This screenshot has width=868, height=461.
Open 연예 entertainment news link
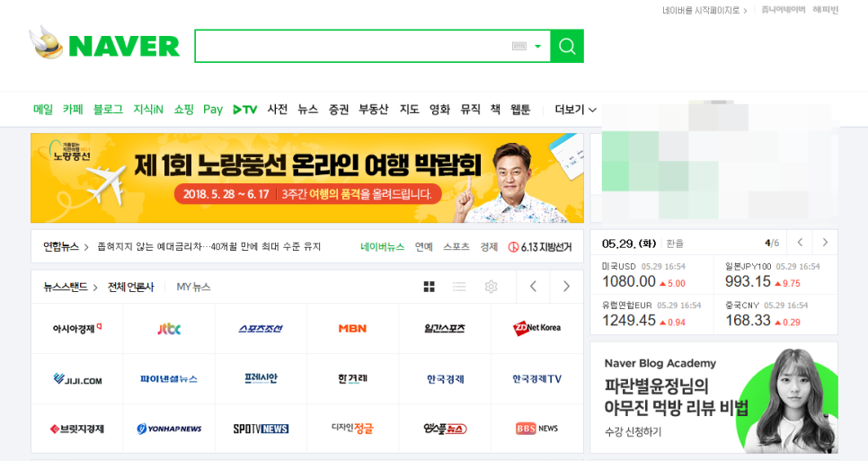pos(424,247)
